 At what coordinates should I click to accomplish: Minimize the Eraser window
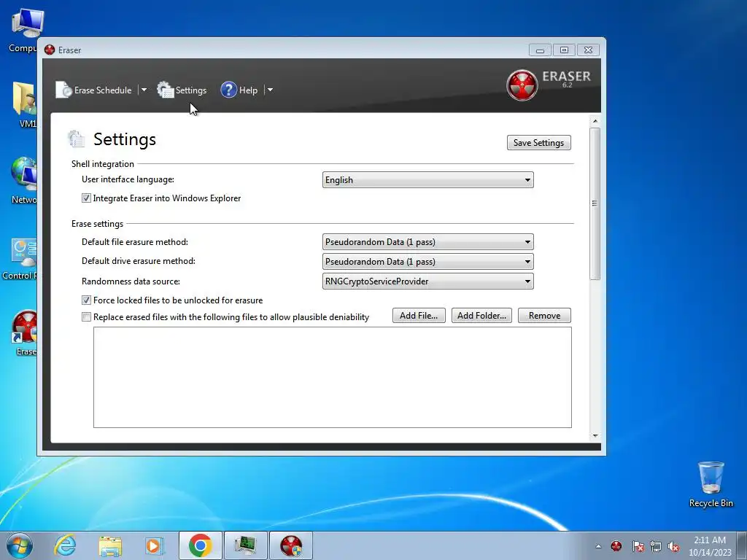tap(540, 50)
